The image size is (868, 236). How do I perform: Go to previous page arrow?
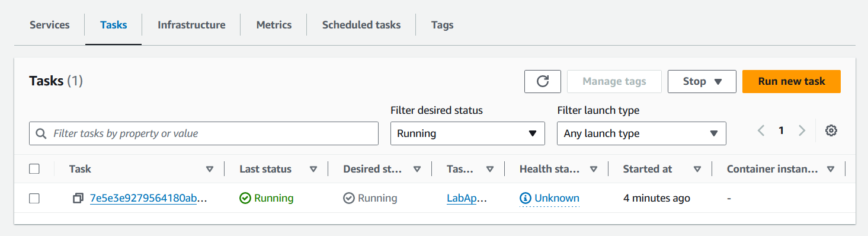pos(761,131)
